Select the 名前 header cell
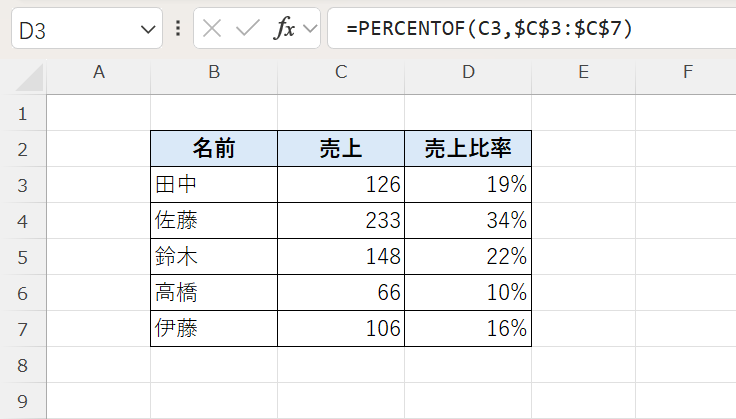The height and width of the screenshot is (419, 736). pyautogui.click(x=214, y=148)
